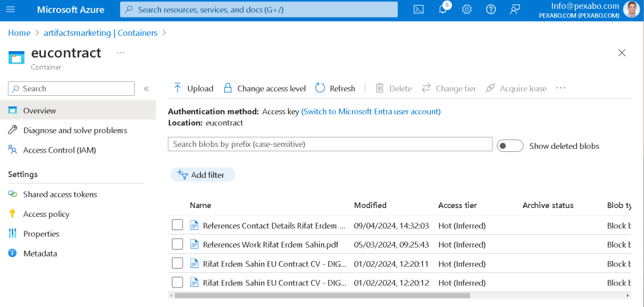The height and width of the screenshot is (307, 644).
Task: Click file icon of References Work Rifat Erdem Sahin.pdf
Action: (x=195, y=245)
